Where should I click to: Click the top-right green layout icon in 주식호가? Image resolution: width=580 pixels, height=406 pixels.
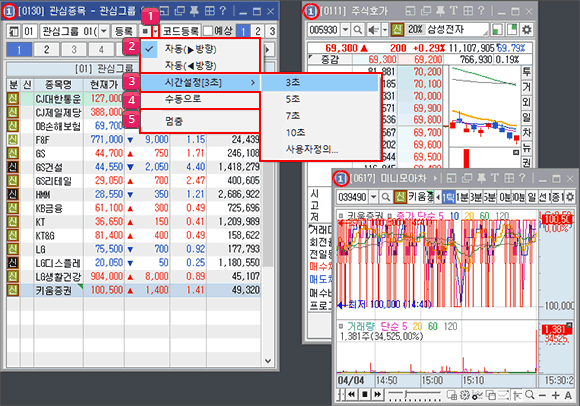[x=512, y=30]
